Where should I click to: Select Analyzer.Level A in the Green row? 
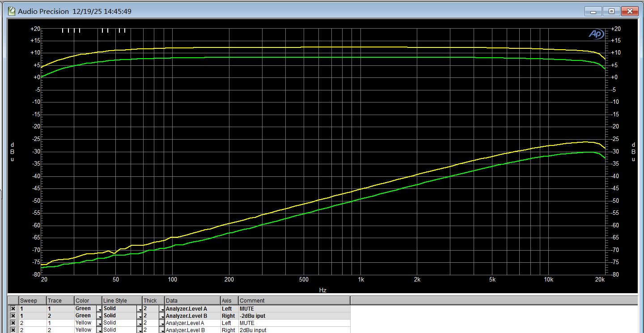(x=192, y=309)
